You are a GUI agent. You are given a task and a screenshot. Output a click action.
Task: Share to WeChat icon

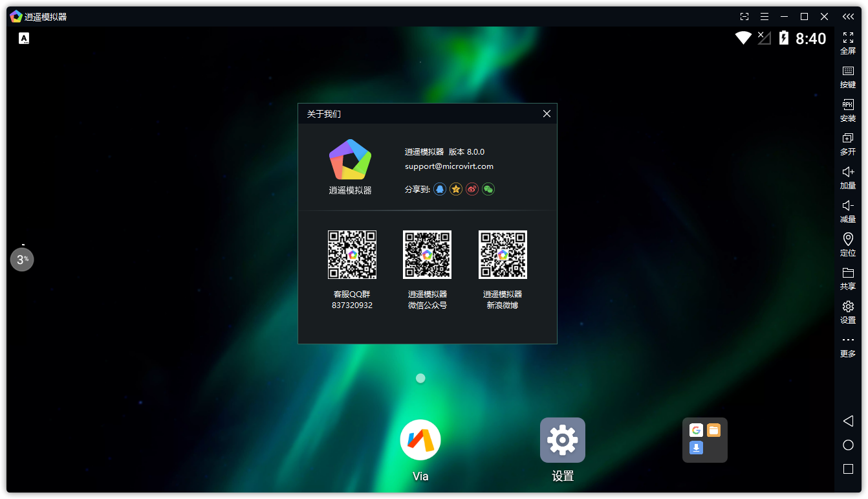488,189
